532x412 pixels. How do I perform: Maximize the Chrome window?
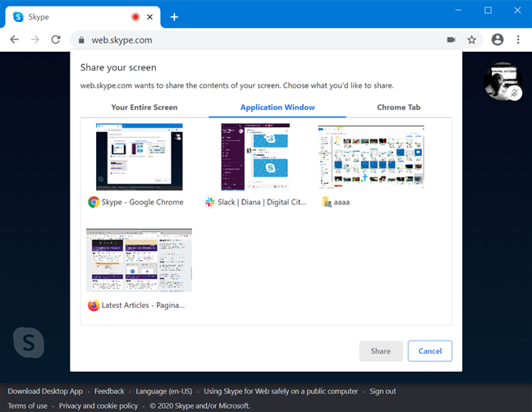tap(488, 10)
